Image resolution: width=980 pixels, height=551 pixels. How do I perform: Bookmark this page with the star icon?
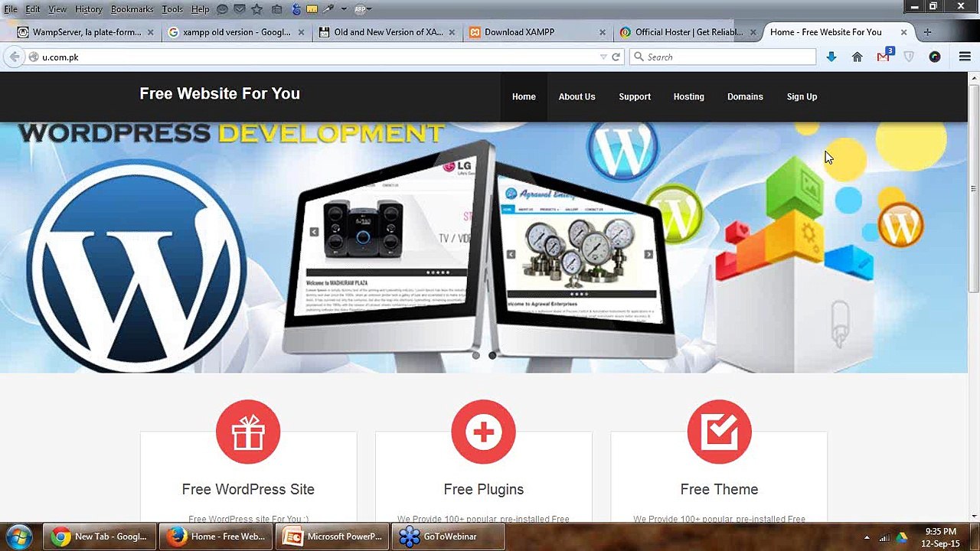pyautogui.click(x=257, y=9)
